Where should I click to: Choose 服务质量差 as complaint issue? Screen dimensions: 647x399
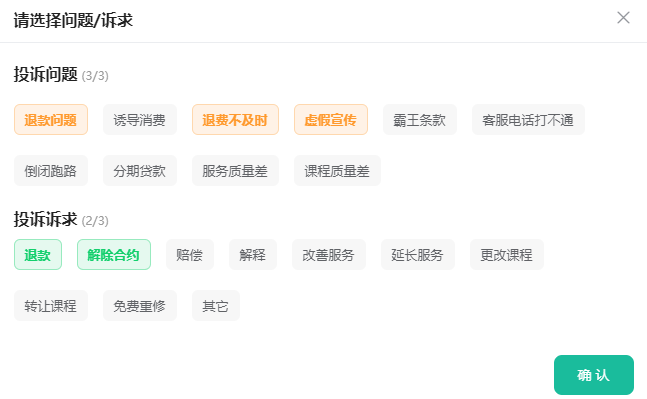pos(235,170)
